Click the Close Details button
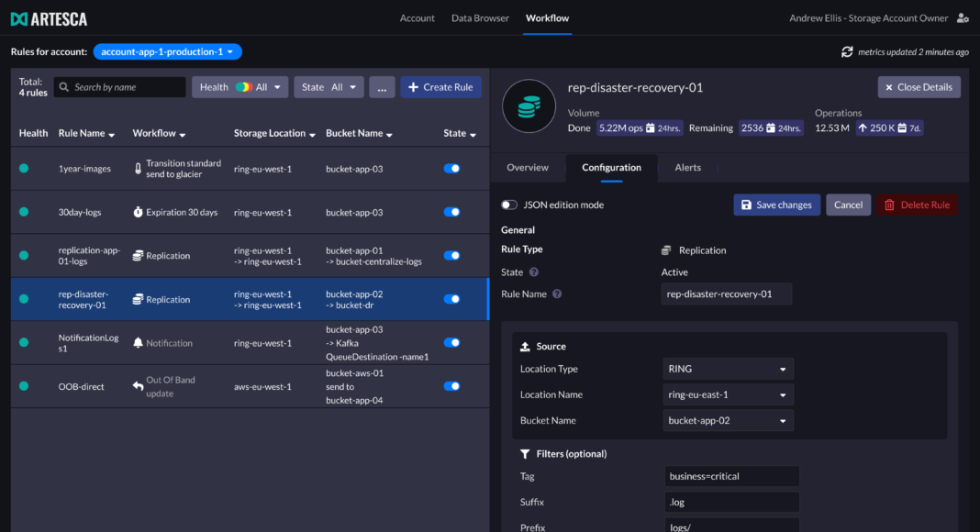This screenshot has height=532, width=980. pos(919,87)
